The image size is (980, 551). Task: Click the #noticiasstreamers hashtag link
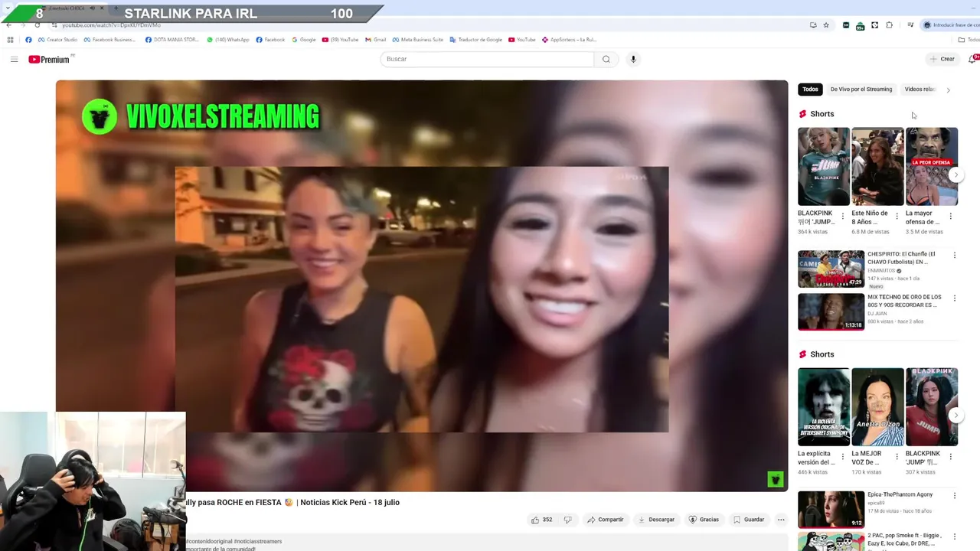tap(258, 541)
